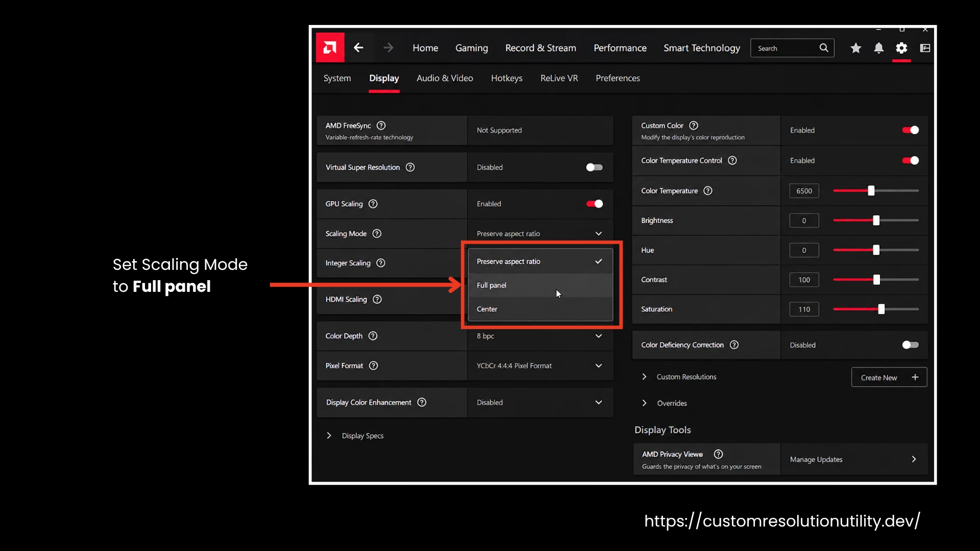Viewport: 980px width, 551px height.
Task: Open Manage Updates chevron row
Action: coord(854,459)
